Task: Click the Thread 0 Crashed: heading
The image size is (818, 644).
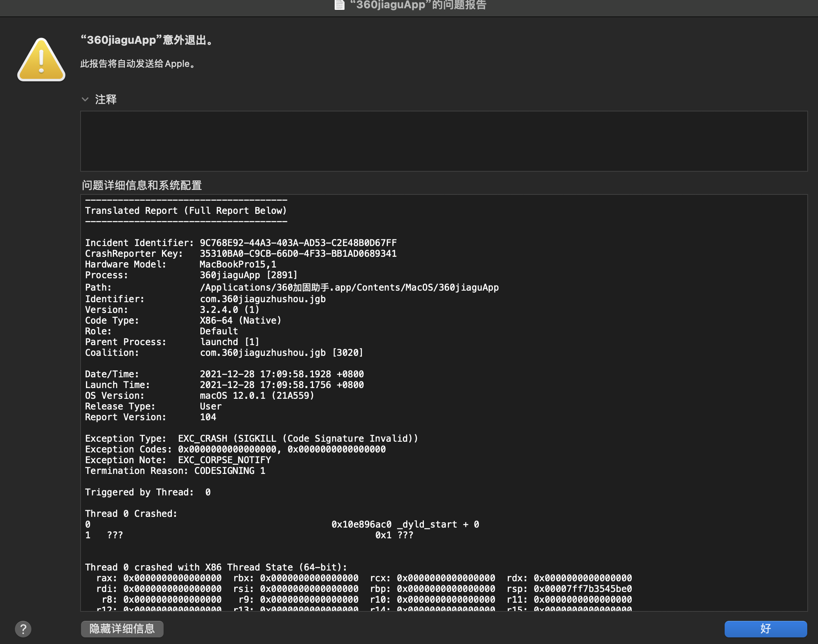Action: [131, 514]
